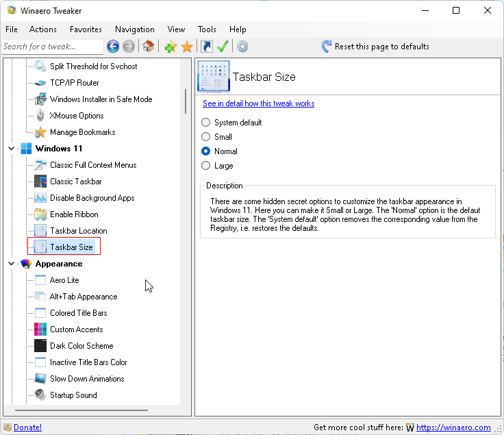Screen dimensions: 504x435
Task: Click the Startup Sound speaker icon
Action: click(x=40, y=395)
